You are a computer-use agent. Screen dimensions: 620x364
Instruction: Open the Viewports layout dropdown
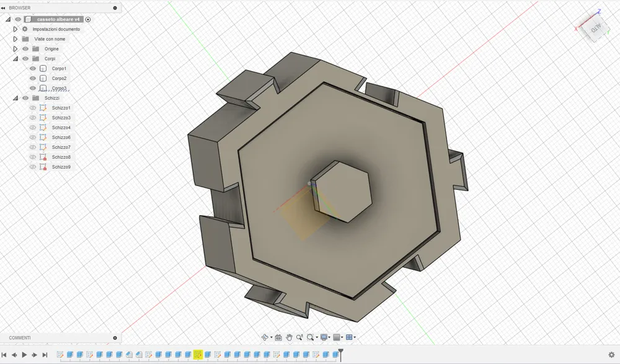(350, 337)
